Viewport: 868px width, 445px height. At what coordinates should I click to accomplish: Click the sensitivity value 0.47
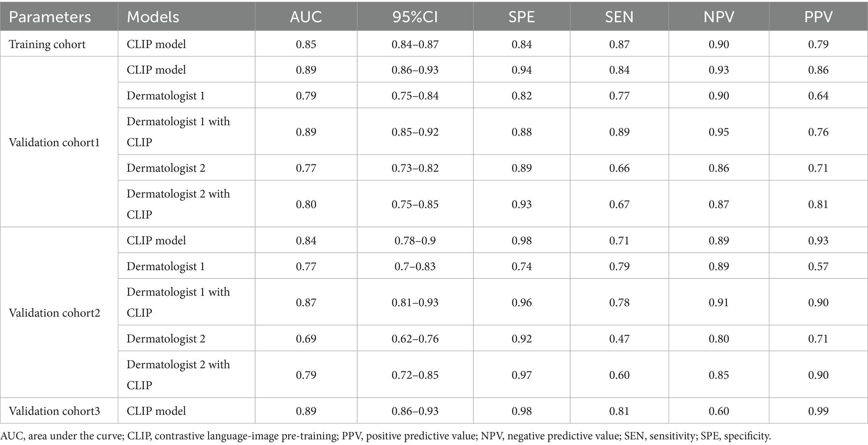point(619,338)
